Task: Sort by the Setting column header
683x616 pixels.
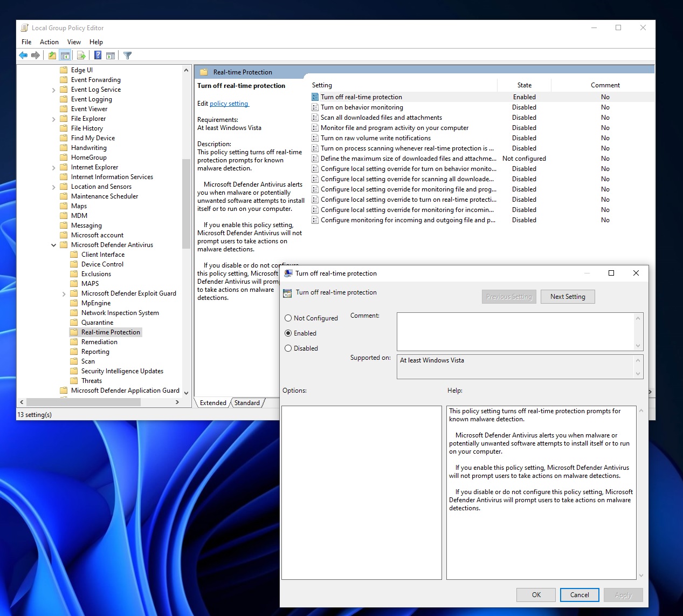Action: coord(403,85)
